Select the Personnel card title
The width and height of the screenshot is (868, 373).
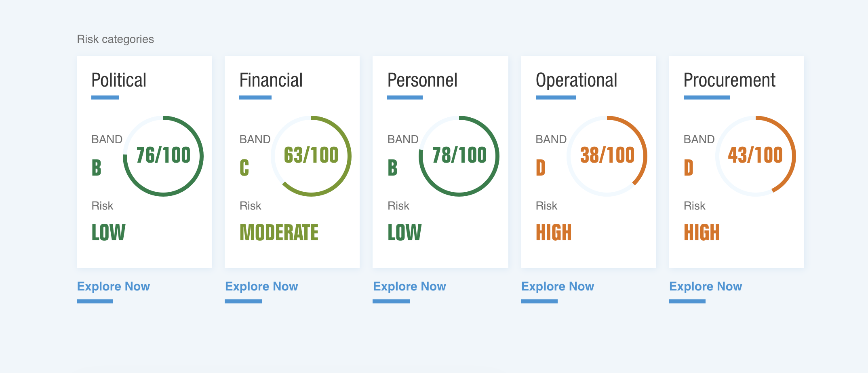click(422, 80)
